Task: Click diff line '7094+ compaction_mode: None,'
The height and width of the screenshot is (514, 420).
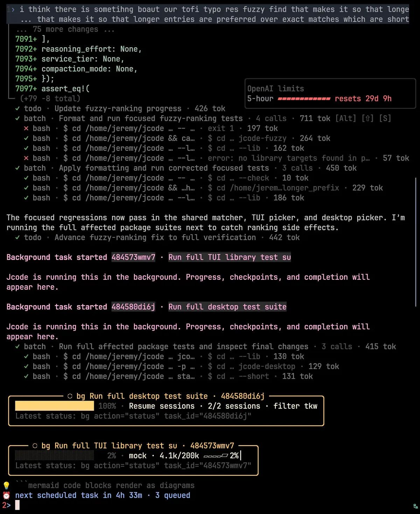Action: tap(76, 69)
